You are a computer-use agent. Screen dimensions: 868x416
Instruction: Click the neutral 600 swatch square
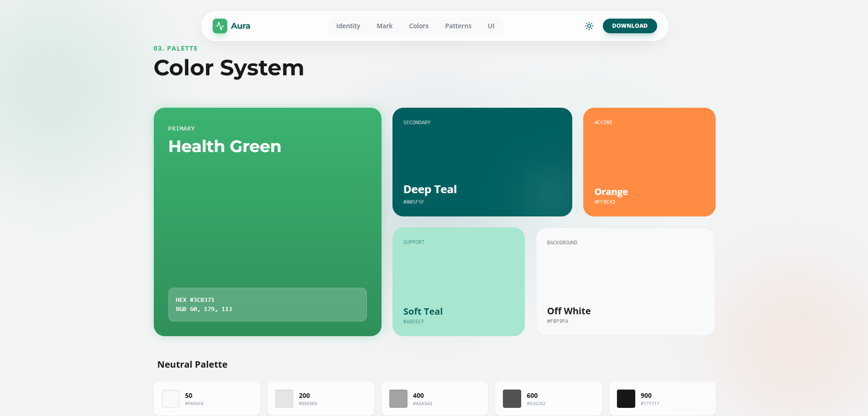pyautogui.click(x=512, y=399)
